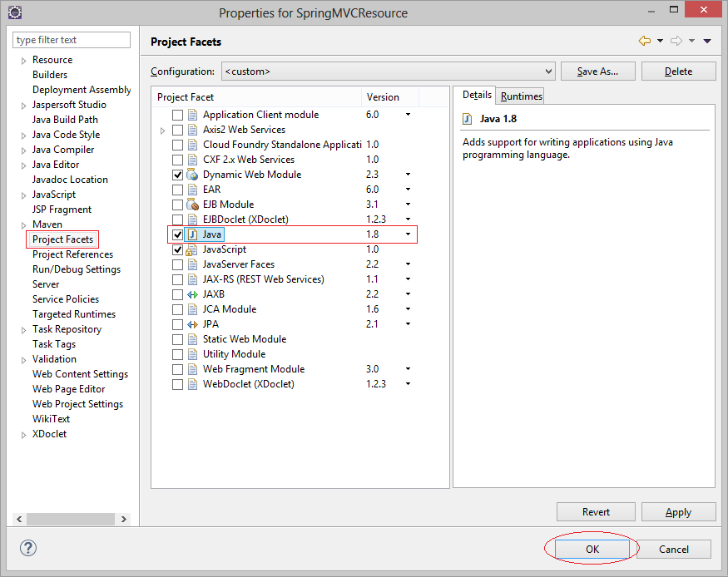Tick the Utility Module checkbox
This screenshot has width=728, height=577.
(x=177, y=354)
